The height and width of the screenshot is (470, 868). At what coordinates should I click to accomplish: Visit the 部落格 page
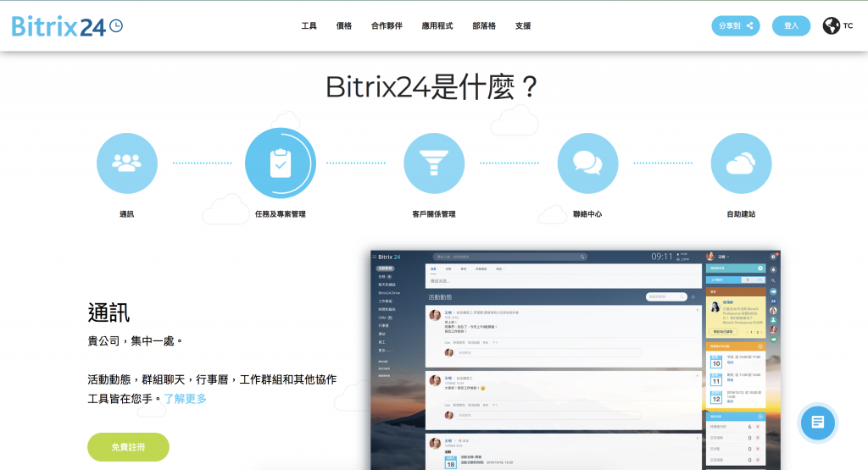point(484,26)
